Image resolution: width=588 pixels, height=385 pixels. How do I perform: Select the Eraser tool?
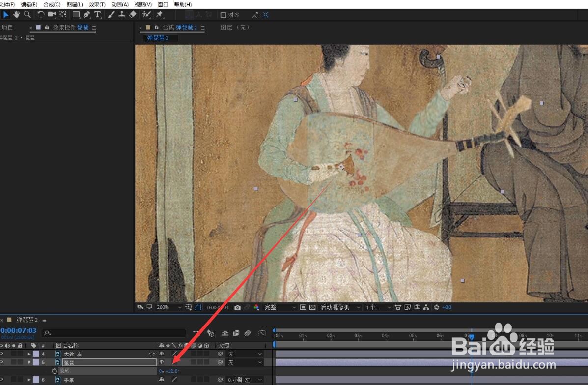tap(133, 15)
